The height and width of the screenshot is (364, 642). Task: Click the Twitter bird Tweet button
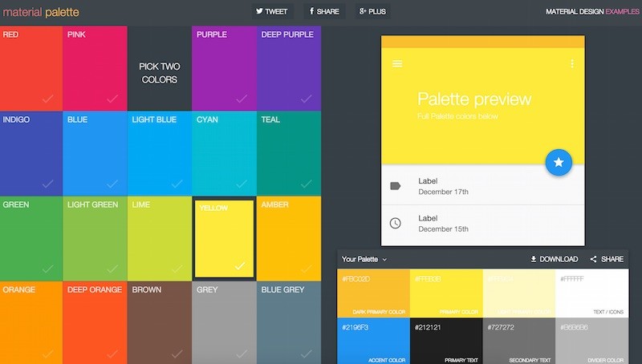pyautogui.click(x=271, y=12)
